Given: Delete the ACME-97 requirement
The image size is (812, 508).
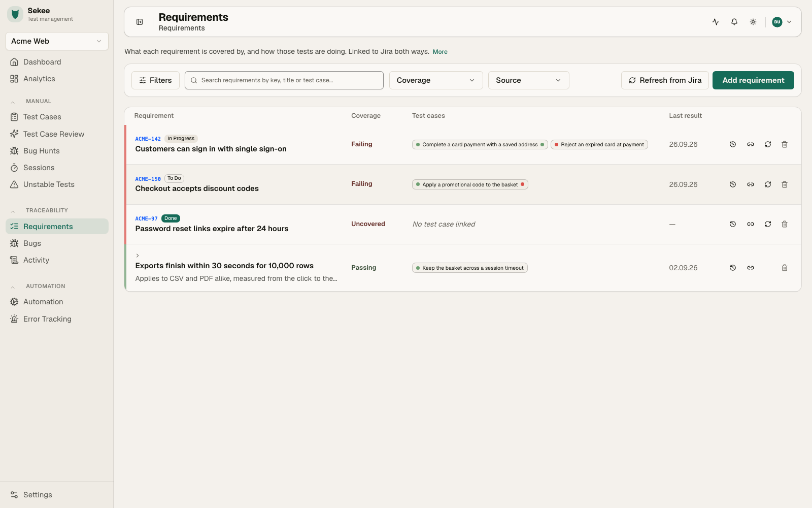Looking at the screenshot, I should click(785, 224).
